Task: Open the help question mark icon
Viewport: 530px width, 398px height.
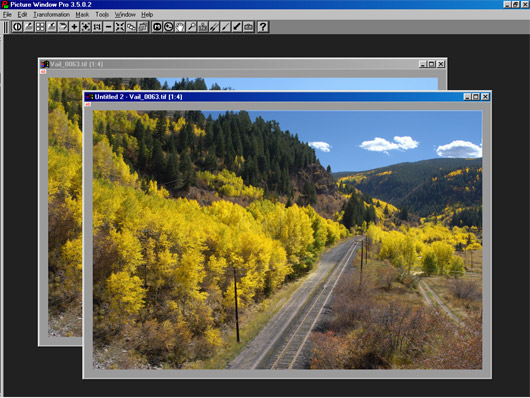Action: pos(263,27)
